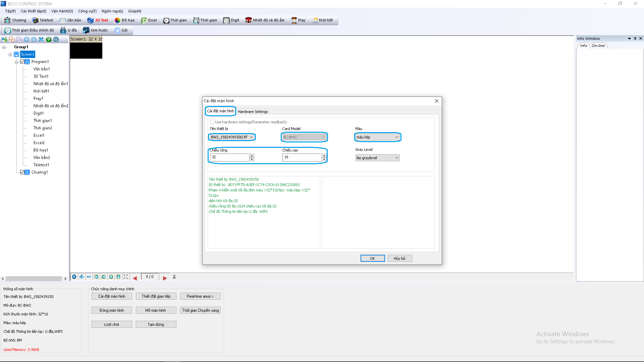Uncheck the Program1 checkbox
The width and height of the screenshot is (644, 362).
(x=22, y=62)
